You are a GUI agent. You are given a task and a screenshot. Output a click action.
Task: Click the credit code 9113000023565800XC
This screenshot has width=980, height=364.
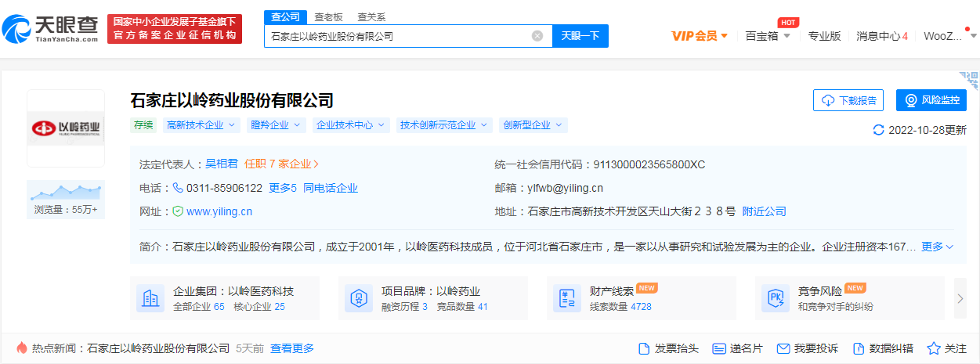tap(649, 164)
